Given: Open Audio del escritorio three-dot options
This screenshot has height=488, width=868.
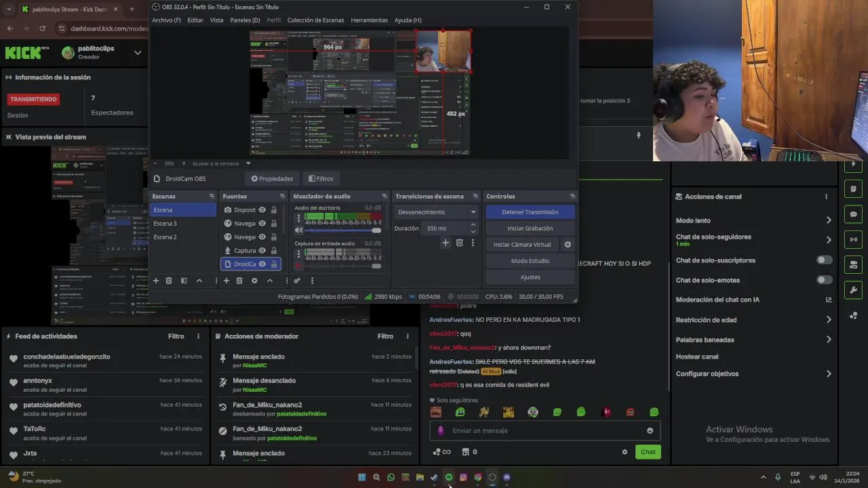Looking at the screenshot, I should tap(298, 218).
